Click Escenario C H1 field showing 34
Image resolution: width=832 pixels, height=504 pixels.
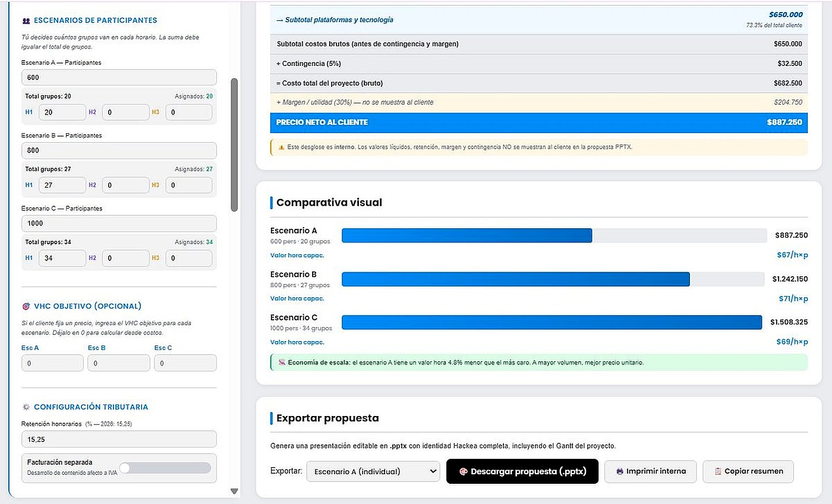coord(62,259)
